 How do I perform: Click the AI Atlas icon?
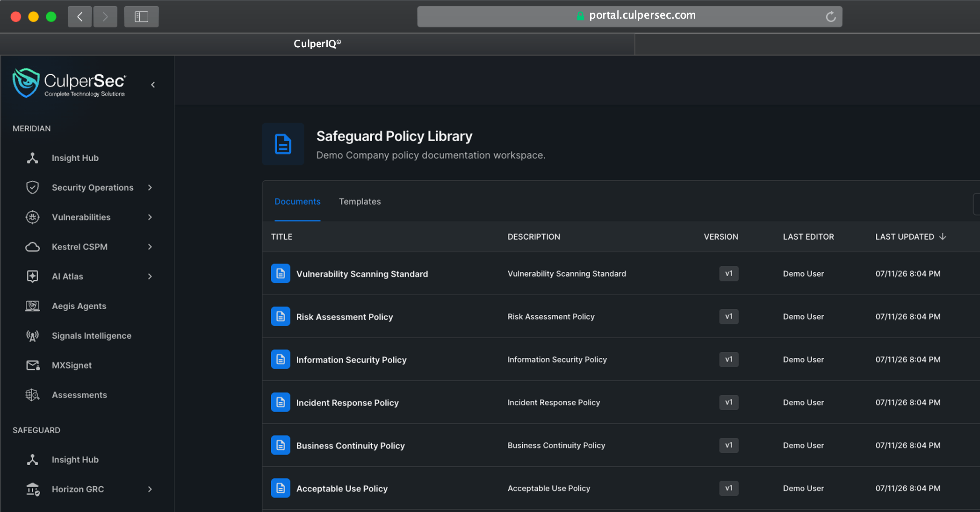coord(32,277)
